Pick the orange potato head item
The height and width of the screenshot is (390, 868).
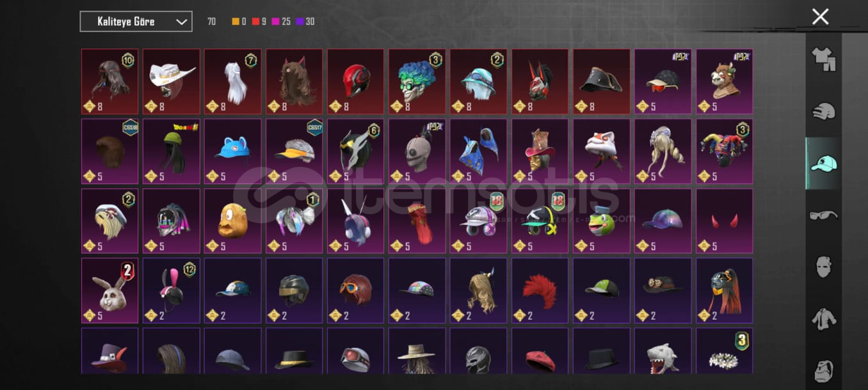point(232,221)
